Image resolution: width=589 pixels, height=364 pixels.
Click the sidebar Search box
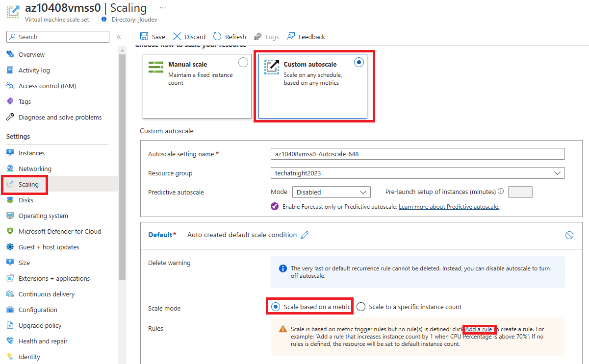(x=58, y=37)
